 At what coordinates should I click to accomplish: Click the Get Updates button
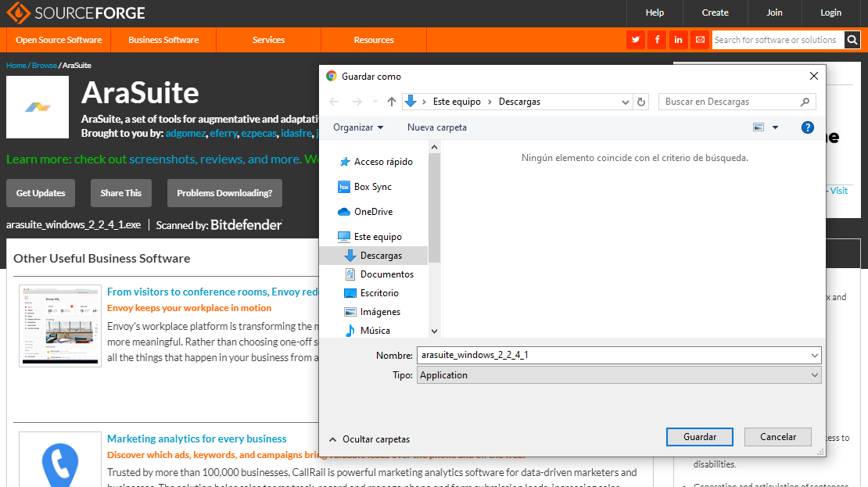(41, 193)
